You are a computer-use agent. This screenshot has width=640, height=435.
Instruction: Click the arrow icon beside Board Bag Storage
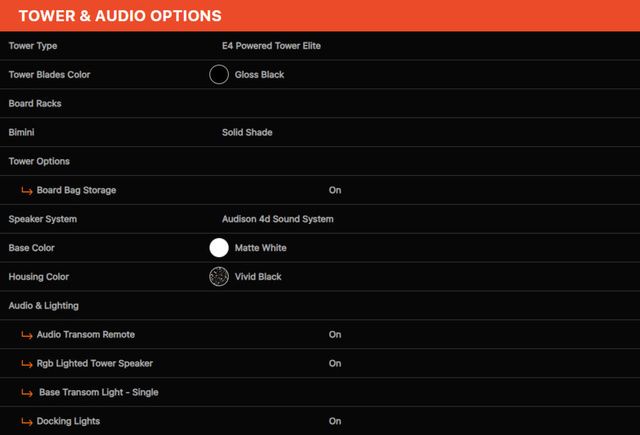point(27,191)
